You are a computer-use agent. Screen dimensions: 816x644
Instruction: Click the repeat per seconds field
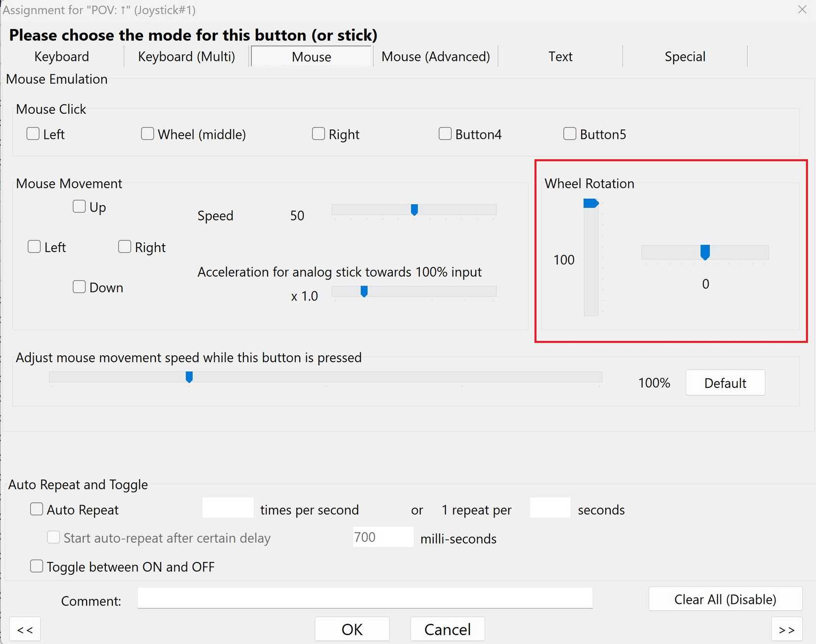click(x=550, y=508)
